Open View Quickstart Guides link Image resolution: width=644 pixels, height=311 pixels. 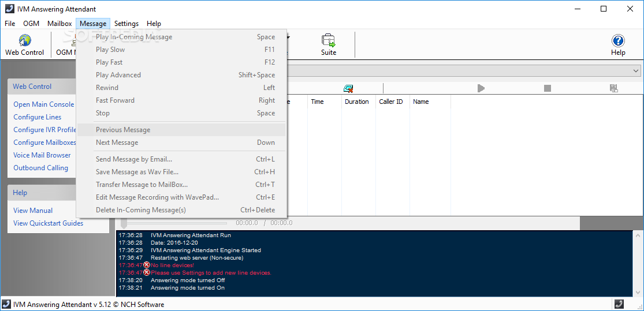tap(48, 224)
